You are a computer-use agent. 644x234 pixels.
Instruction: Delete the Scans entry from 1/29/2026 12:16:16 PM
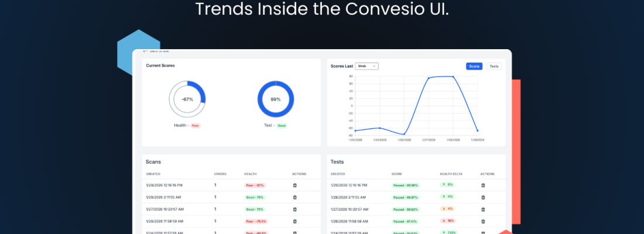[294, 185]
